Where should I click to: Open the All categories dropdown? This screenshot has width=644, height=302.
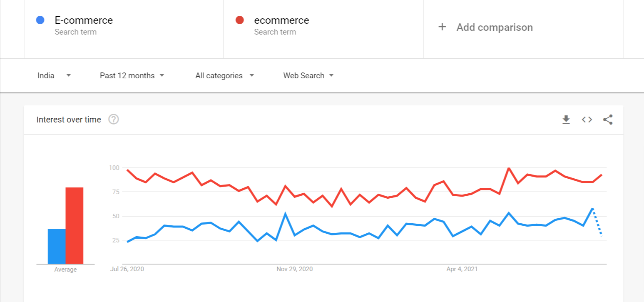(224, 75)
